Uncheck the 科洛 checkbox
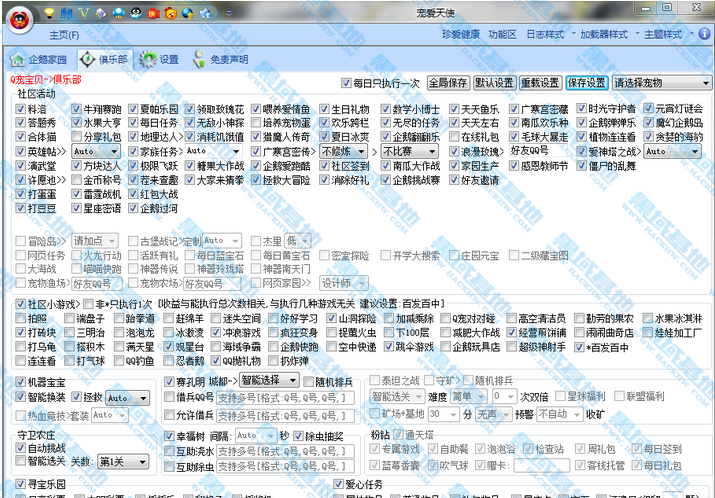The image size is (715, 498). pos(20,109)
